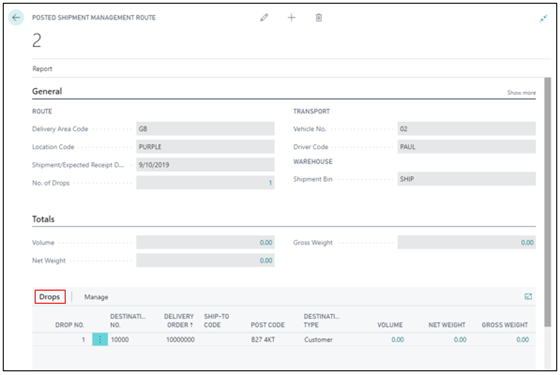The image size is (560, 375).
Task: Click the Driver Code field PAUL
Action: pyautogui.click(x=466, y=146)
